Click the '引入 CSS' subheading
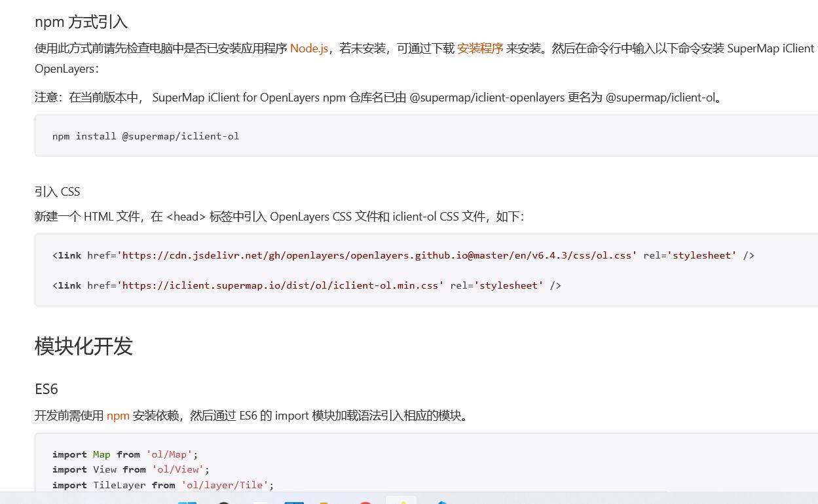This screenshot has width=818, height=504. tap(58, 192)
